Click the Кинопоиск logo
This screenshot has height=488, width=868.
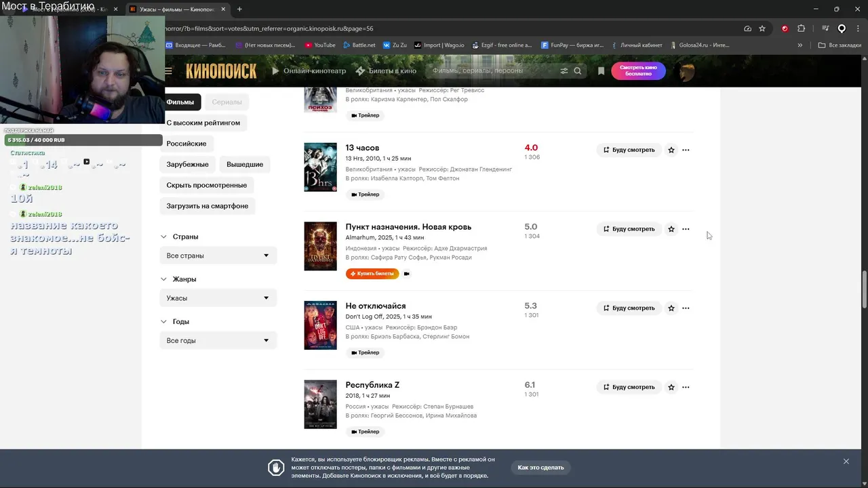[x=221, y=70]
